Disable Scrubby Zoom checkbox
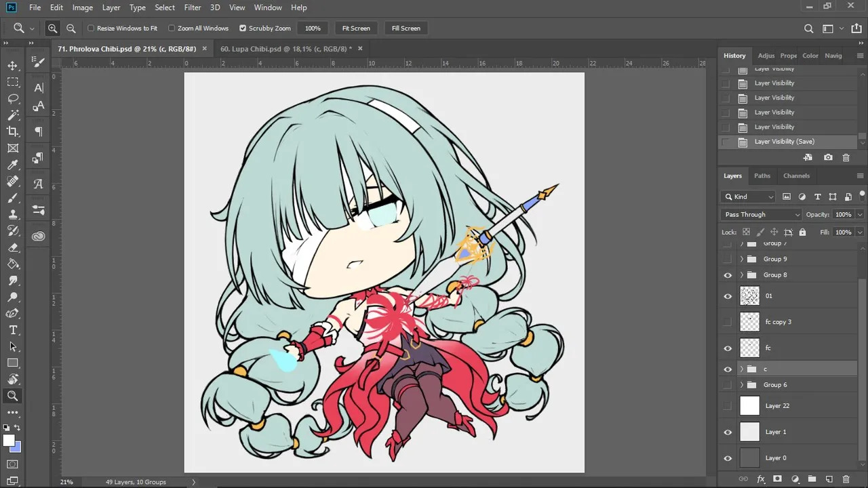The width and height of the screenshot is (868, 488). 243,28
